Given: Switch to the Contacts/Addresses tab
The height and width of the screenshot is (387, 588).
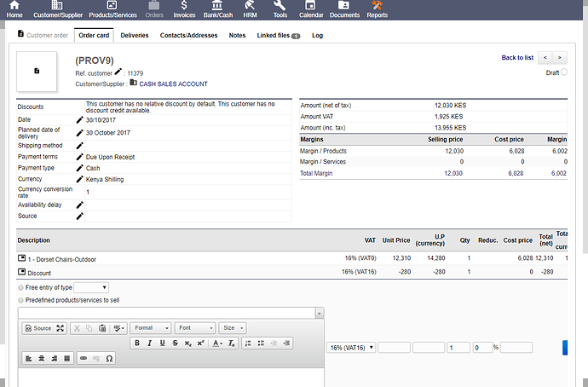Looking at the screenshot, I should point(188,35).
